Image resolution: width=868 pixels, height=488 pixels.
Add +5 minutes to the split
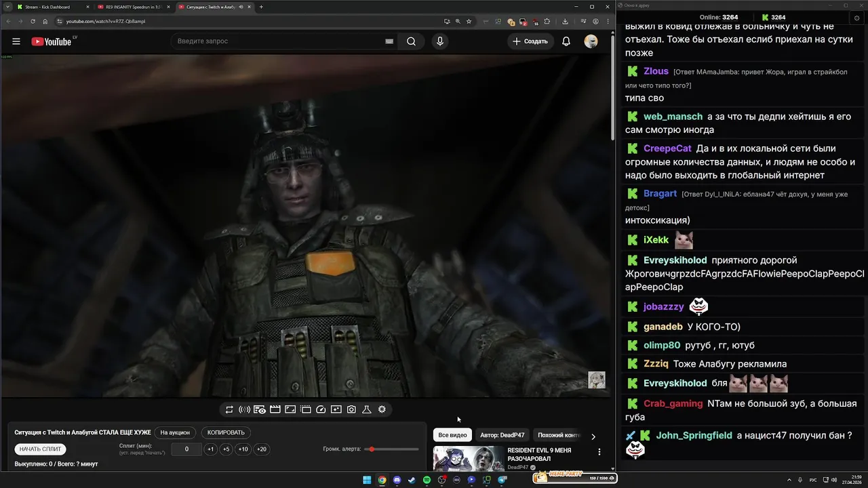pyautogui.click(x=226, y=449)
